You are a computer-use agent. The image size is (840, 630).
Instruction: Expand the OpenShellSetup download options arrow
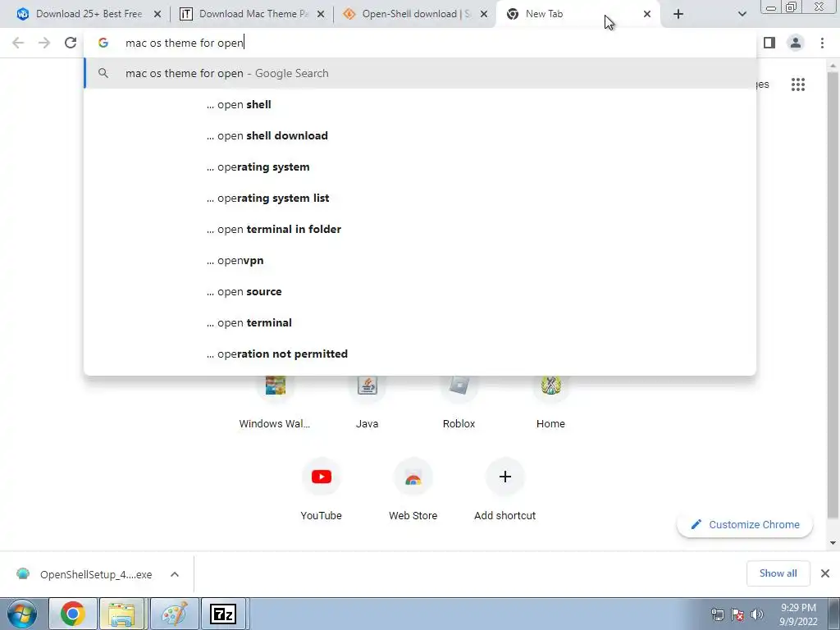click(175, 574)
